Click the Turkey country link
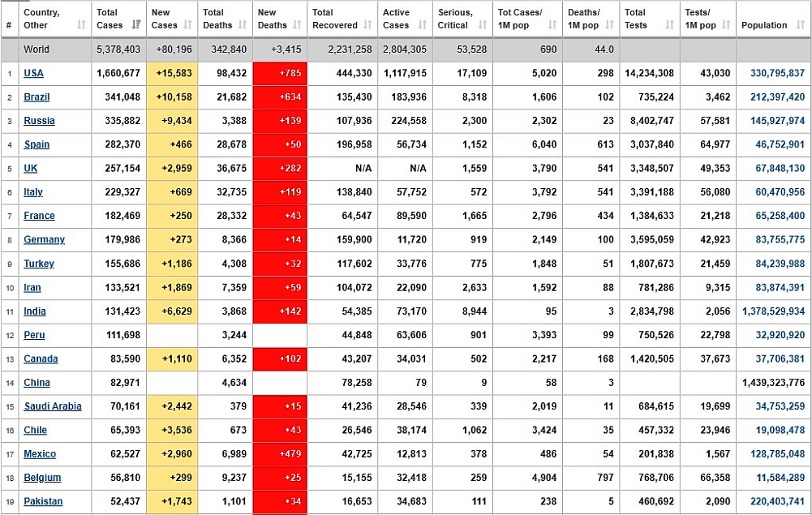This screenshot has height=515, width=812. 39,264
